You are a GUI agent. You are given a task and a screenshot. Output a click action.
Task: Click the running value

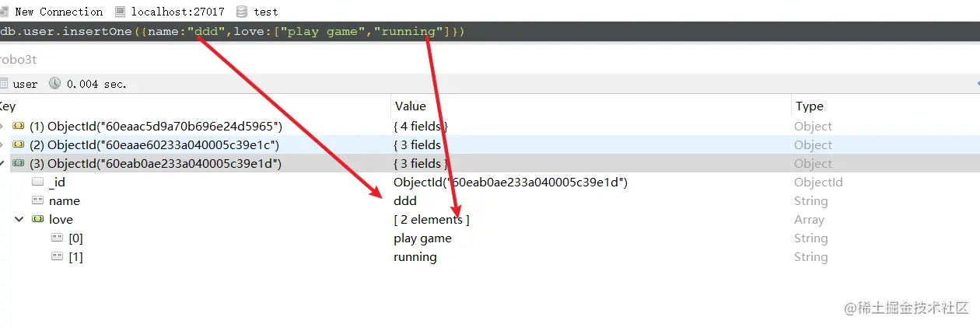click(x=415, y=257)
